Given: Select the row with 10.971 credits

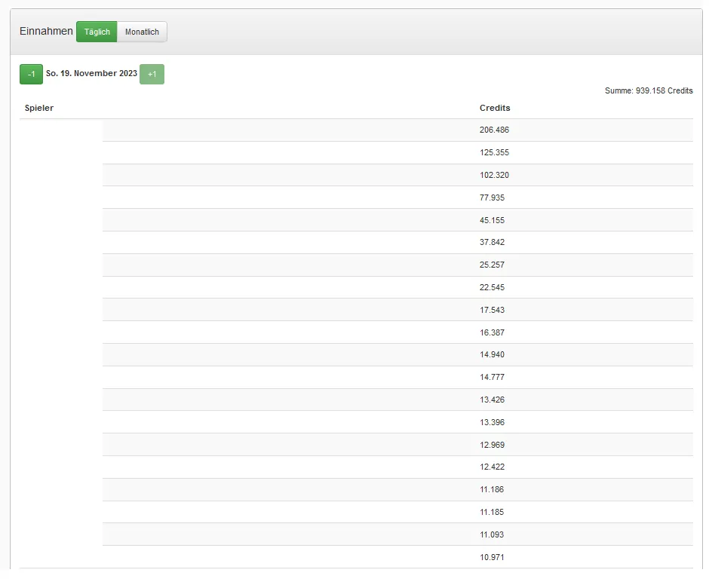Looking at the screenshot, I should point(492,557).
